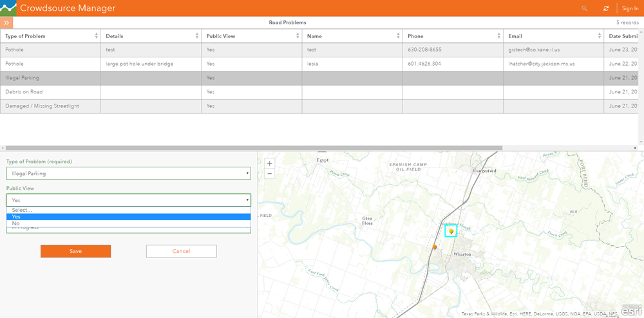
Task: Click 'large pot hole under bridge' details cell
Action: click(x=151, y=64)
